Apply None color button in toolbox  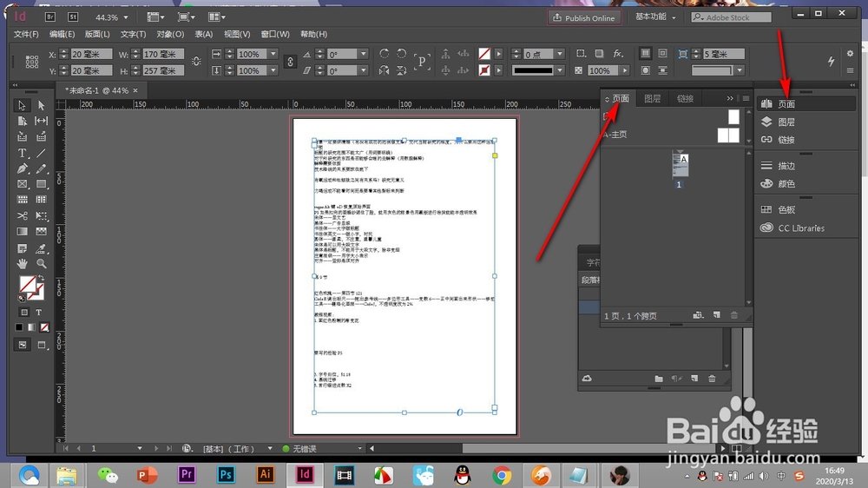click(x=45, y=327)
